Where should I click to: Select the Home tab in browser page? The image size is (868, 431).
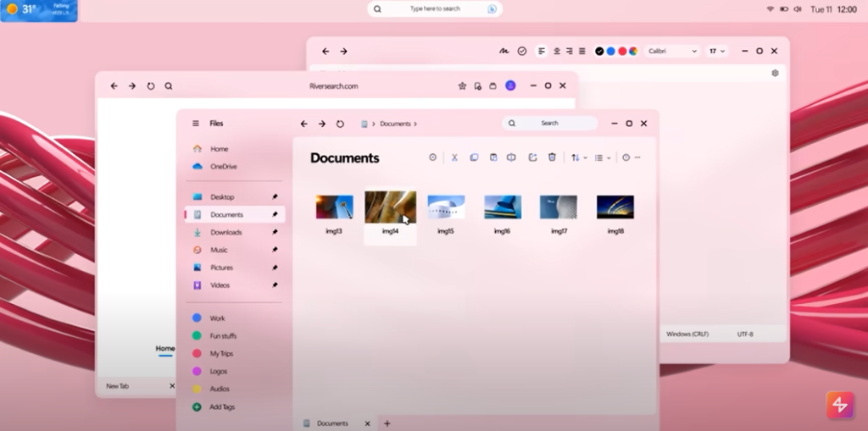coord(165,349)
